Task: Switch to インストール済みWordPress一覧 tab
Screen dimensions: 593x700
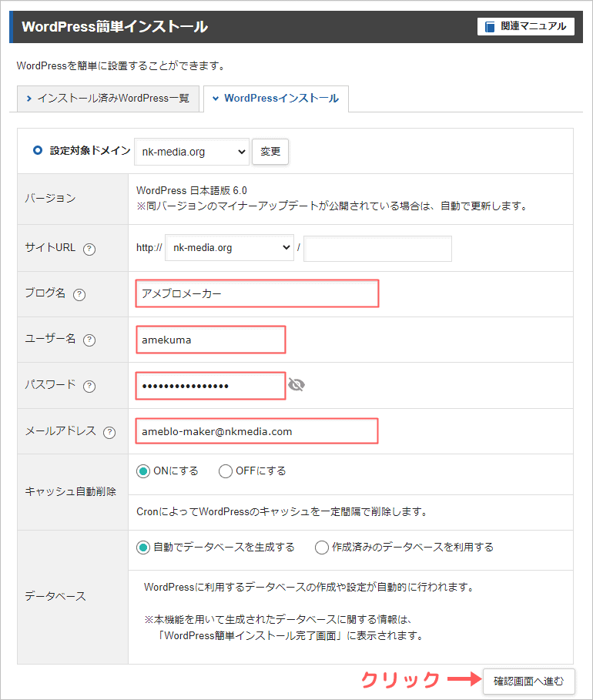Action: tap(108, 99)
